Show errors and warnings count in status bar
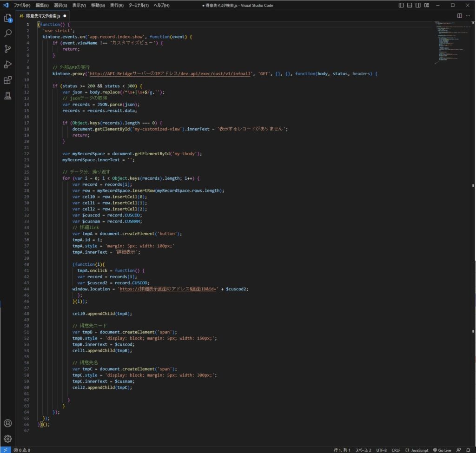The image size is (476, 453). click(x=22, y=450)
